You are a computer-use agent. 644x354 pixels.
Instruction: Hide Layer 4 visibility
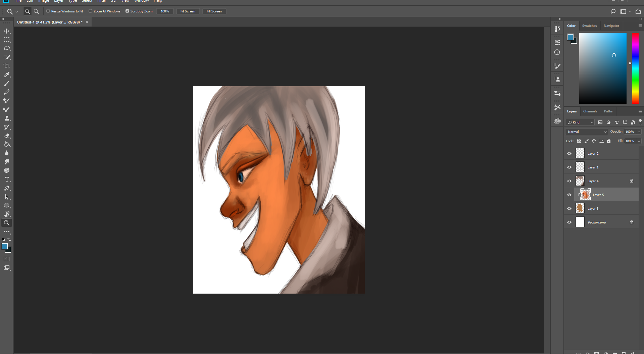569,181
